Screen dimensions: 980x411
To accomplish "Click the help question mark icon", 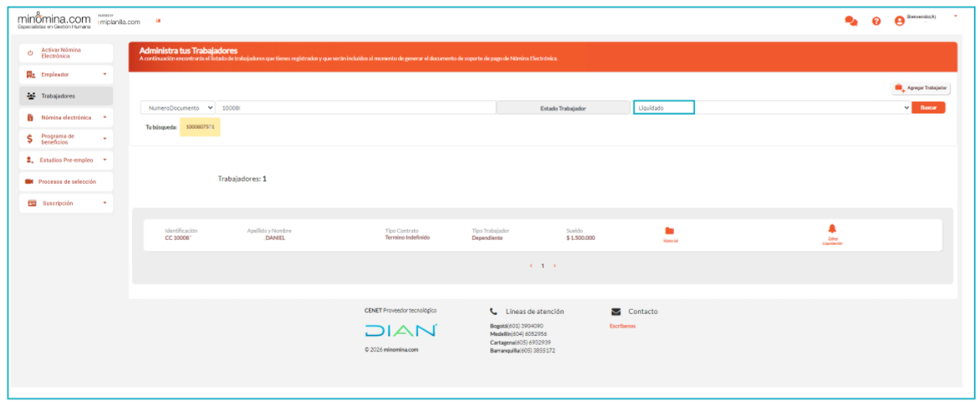I will [876, 21].
